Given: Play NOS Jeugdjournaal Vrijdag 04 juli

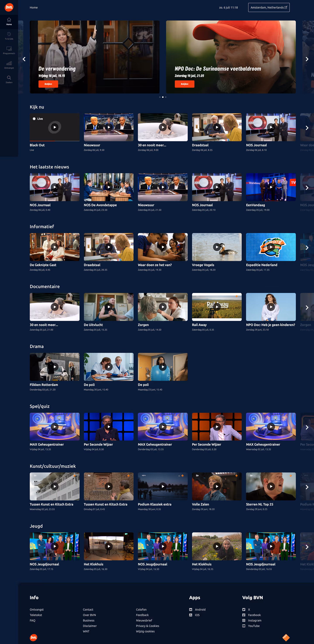Looking at the screenshot, I should [163, 546].
